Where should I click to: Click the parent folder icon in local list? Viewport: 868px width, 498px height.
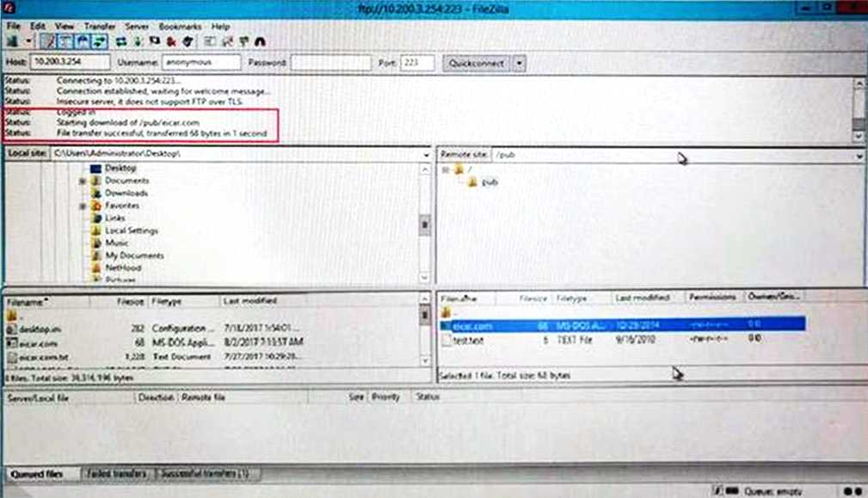coord(12,316)
